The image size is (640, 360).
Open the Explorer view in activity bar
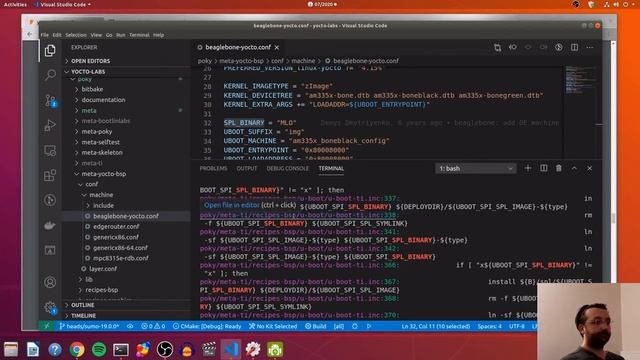point(50,51)
